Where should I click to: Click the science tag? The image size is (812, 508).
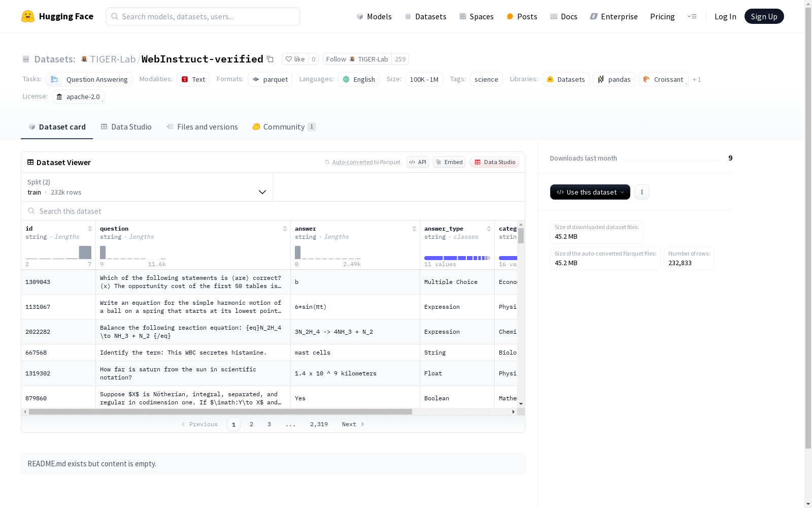[x=486, y=79]
